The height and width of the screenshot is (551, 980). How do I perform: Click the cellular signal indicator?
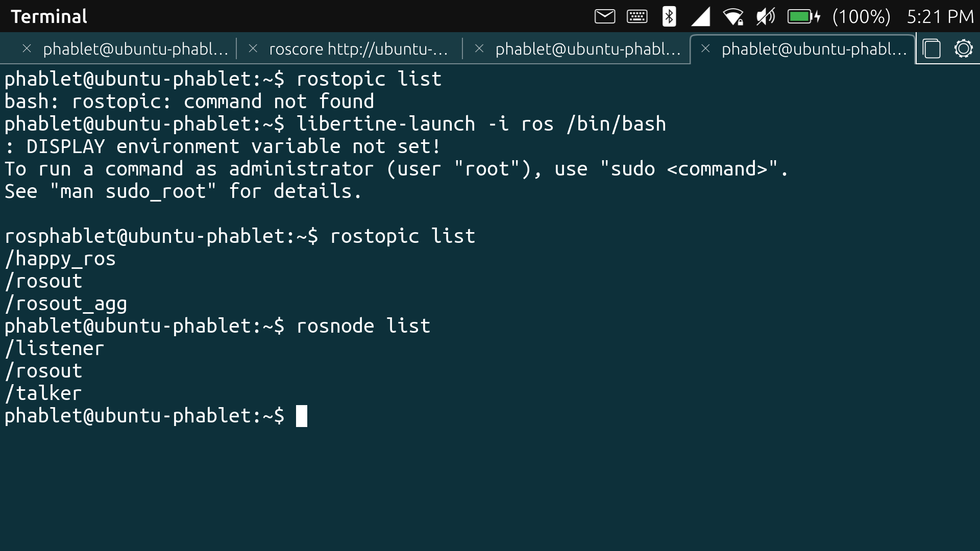(701, 16)
